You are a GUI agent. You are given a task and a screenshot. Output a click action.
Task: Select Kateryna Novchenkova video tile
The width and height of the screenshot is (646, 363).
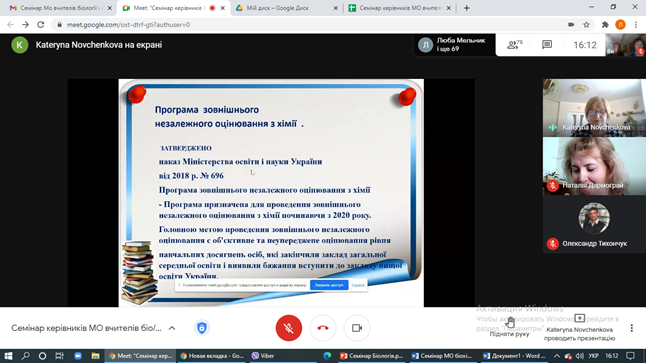click(594, 108)
